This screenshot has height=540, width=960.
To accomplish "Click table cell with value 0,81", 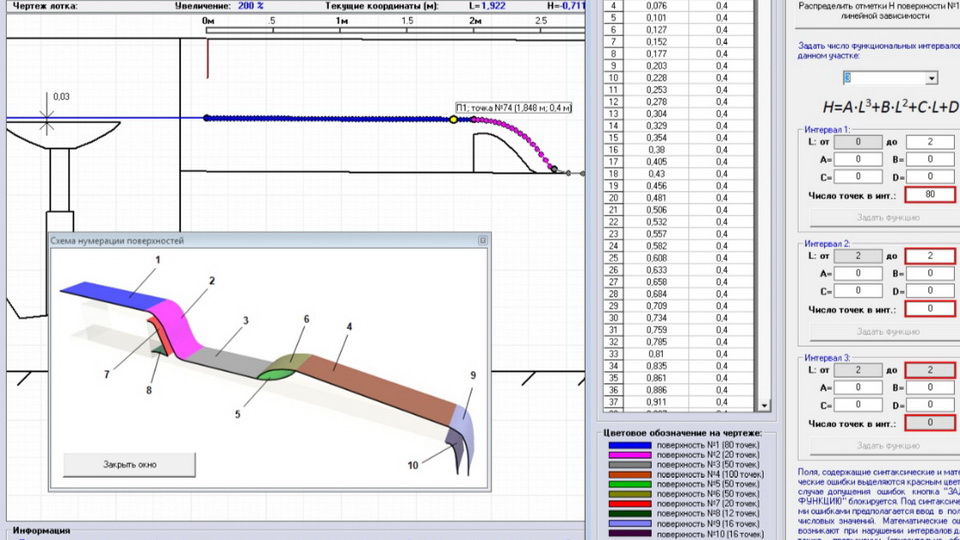I will tap(656, 354).
